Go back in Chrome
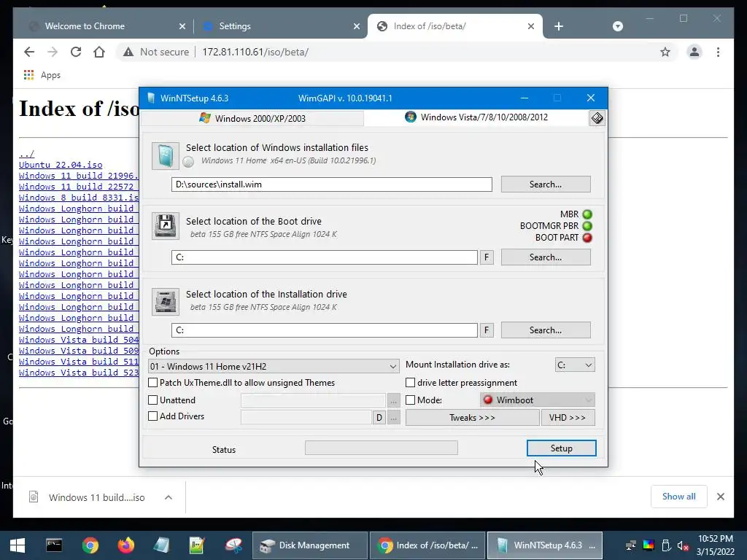The image size is (747, 560). point(29,52)
